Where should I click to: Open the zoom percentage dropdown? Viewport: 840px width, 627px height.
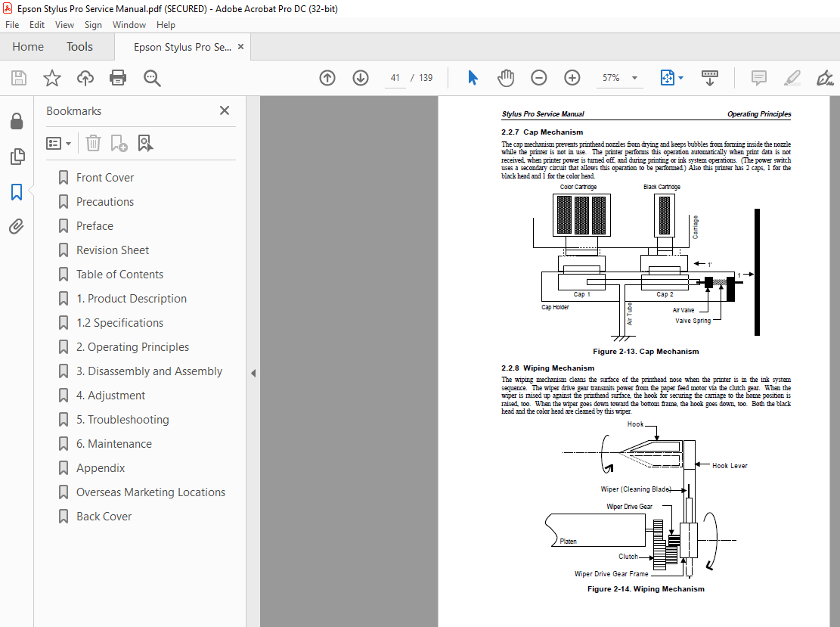(x=634, y=78)
